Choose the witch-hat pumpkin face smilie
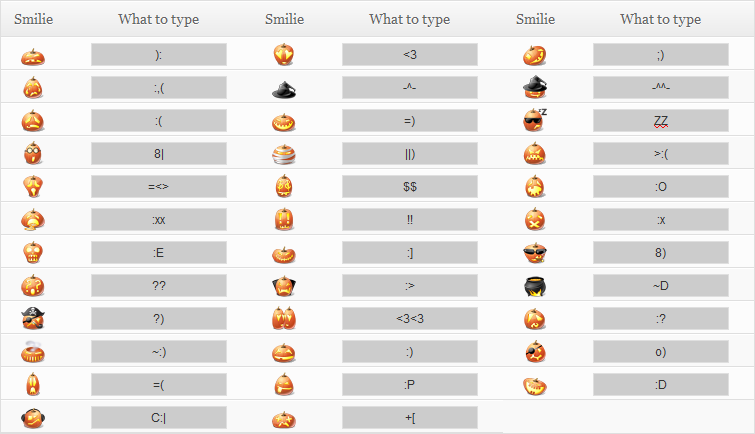This screenshot has width=755, height=434. [534, 87]
